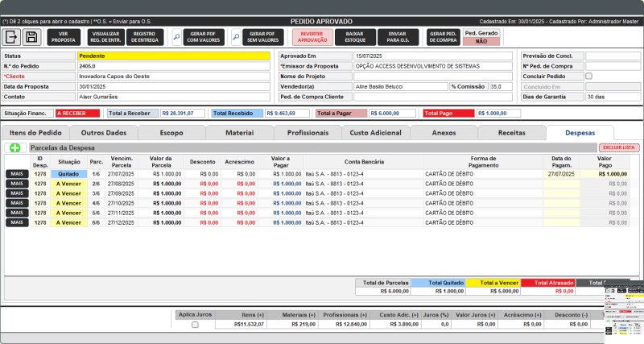This screenshot has height=344, width=644.
Task: Click the Reverter Aprovação button
Action: 312,37
